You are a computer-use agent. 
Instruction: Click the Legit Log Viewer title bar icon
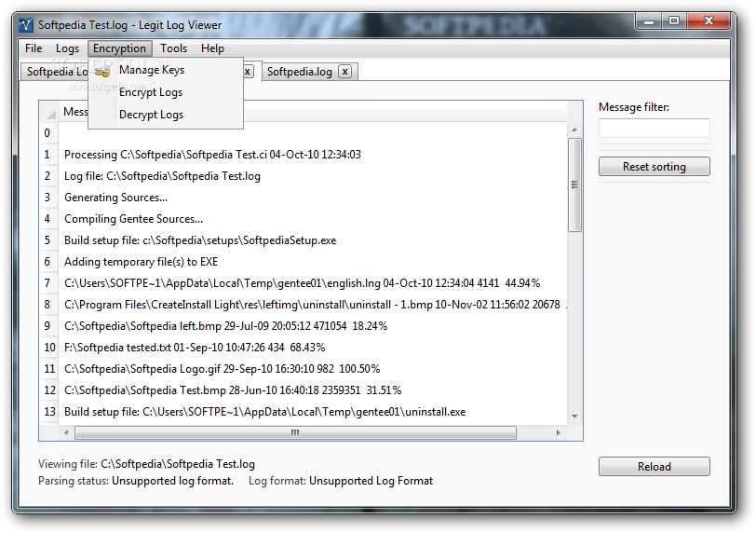[26, 24]
